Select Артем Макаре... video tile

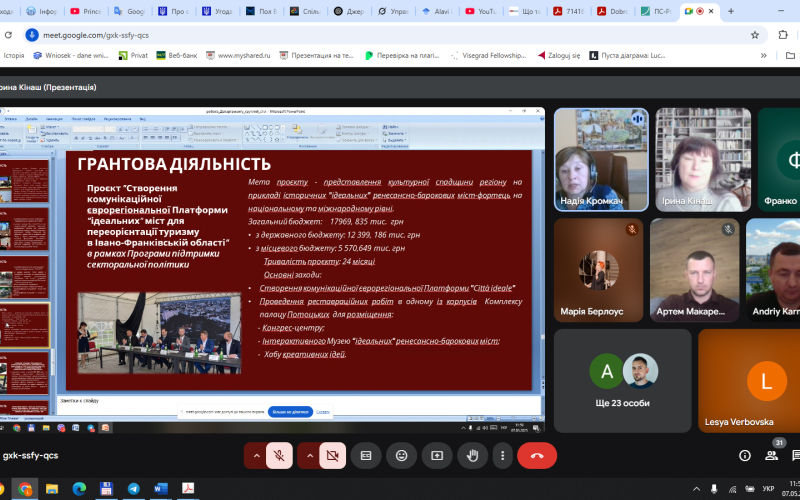pyautogui.click(x=694, y=270)
